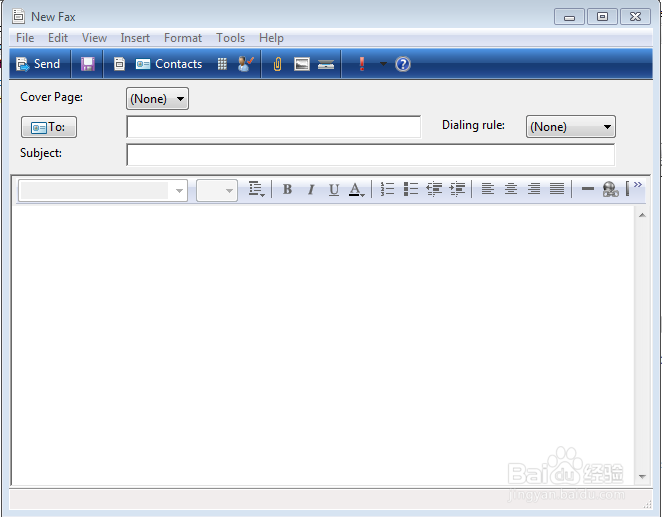Image resolution: width=662 pixels, height=517 pixels.
Task: Open the font size combo box
Action: coord(217,191)
